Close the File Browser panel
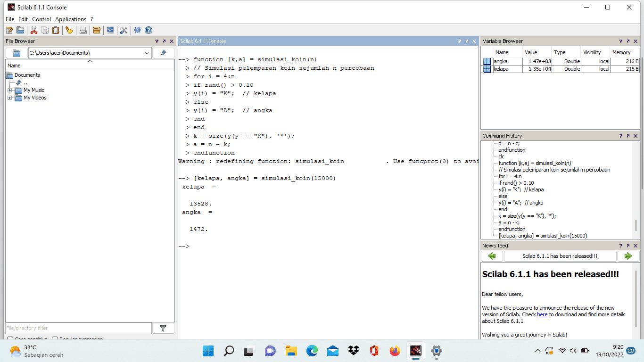This screenshot has height=362, width=644. click(x=171, y=41)
